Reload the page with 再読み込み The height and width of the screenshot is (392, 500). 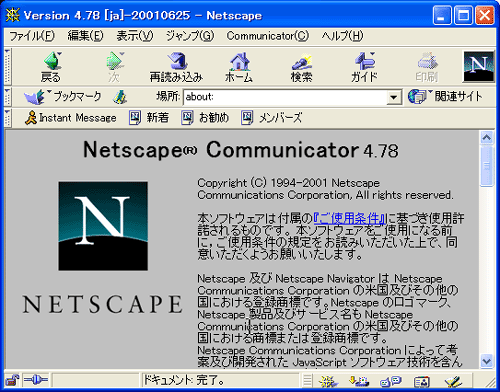coord(176,67)
